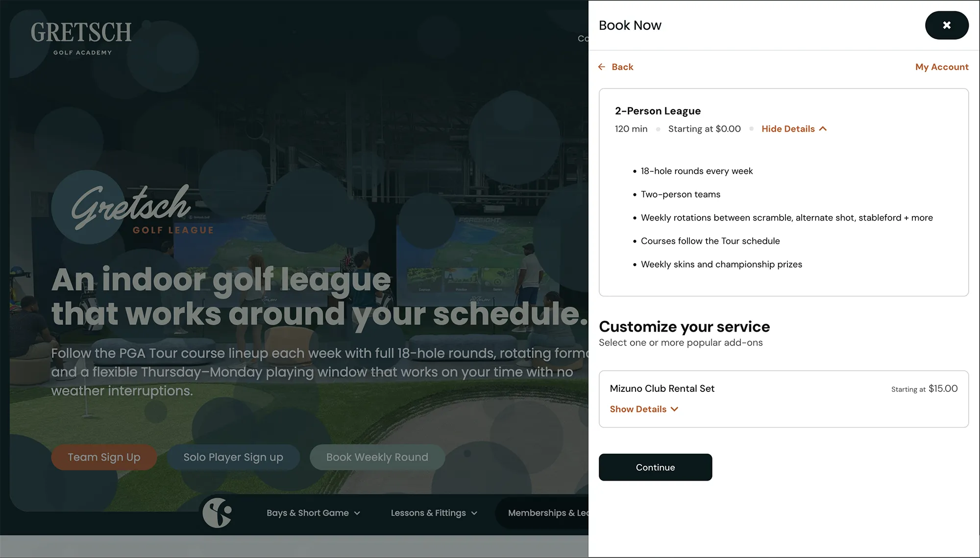Click the '120 min' duration text

(x=631, y=129)
